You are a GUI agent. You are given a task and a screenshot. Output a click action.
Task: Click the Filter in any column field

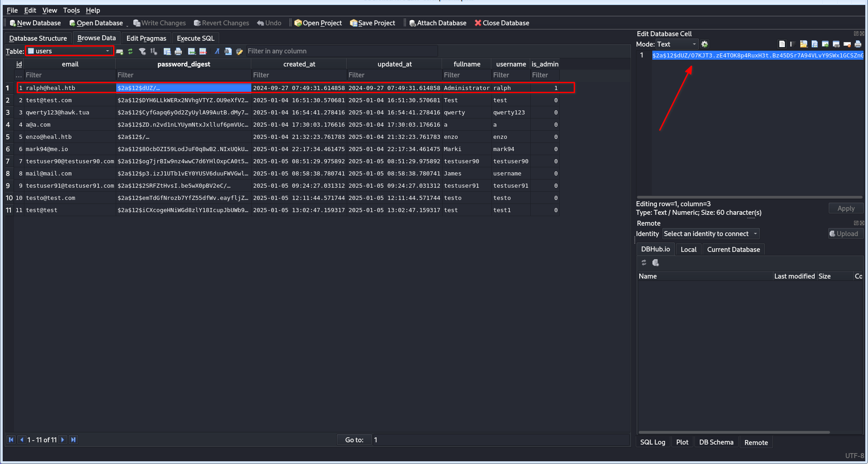coord(341,51)
